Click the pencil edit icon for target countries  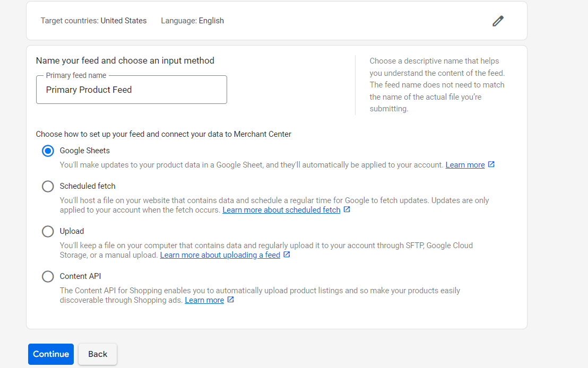[x=498, y=21]
